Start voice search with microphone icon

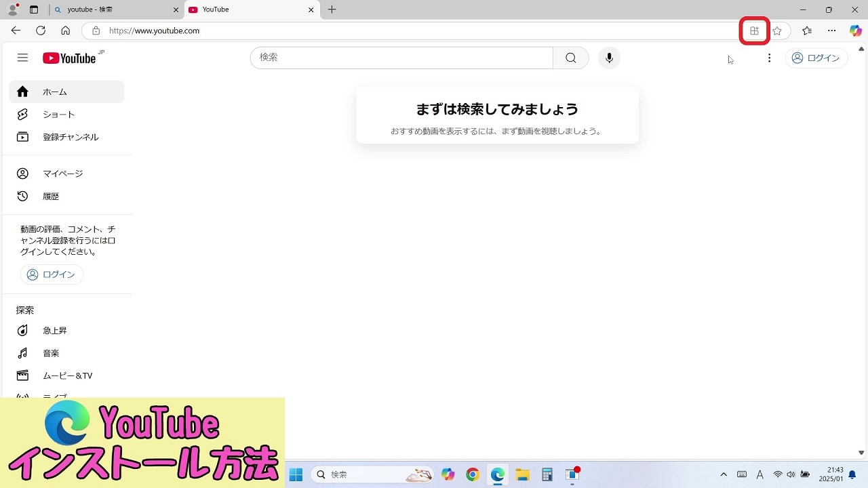(x=609, y=58)
